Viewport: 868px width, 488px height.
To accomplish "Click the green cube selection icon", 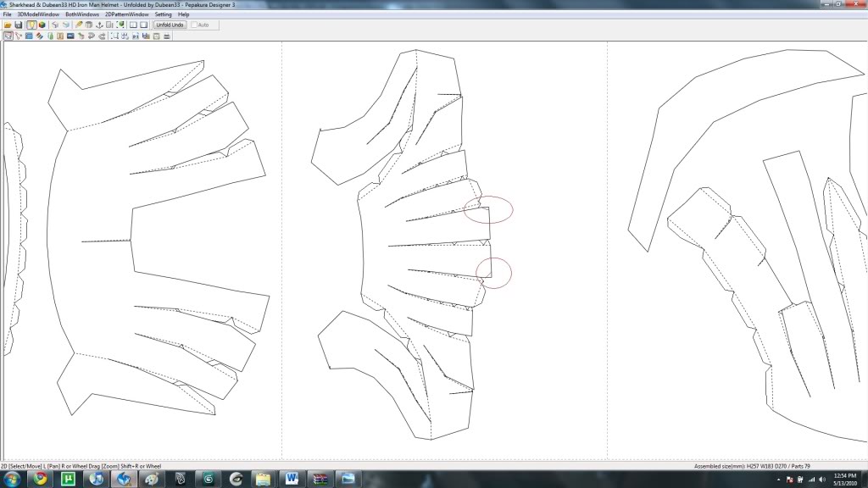I will point(120,25).
